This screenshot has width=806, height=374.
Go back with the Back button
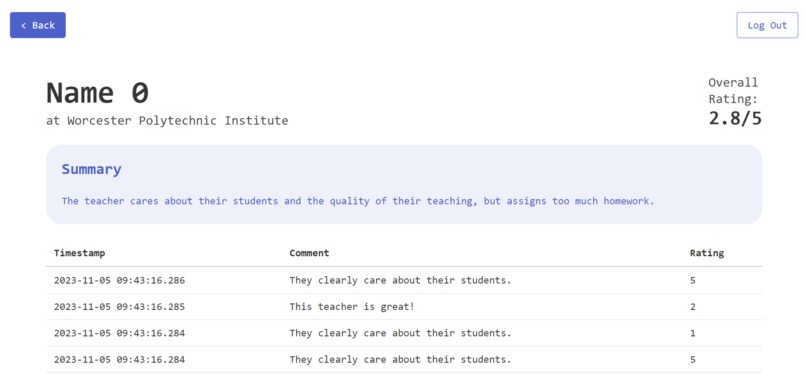(38, 25)
